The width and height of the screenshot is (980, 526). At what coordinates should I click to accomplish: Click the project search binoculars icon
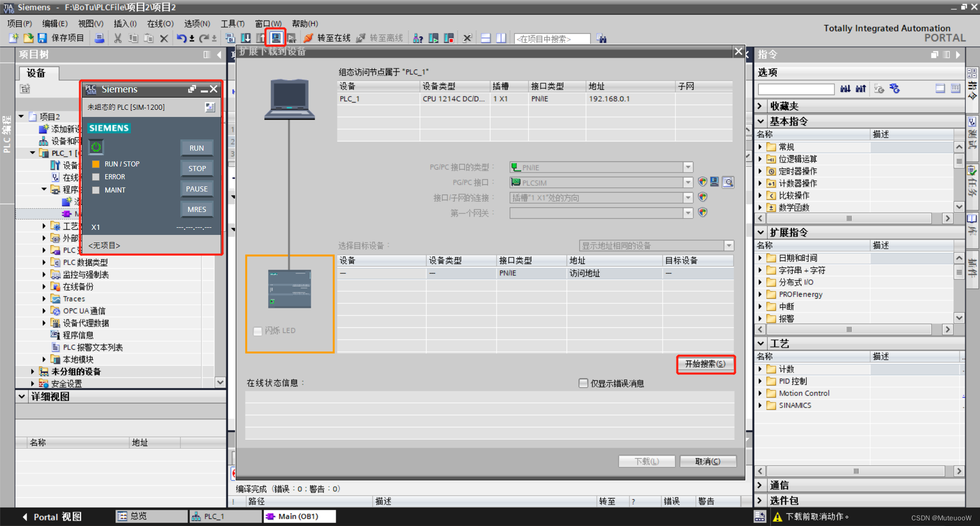pyautogui.click(x=601, y=38)
